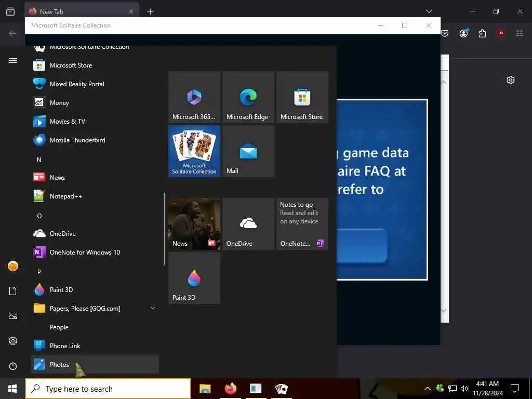Click the Solitaire window scrollbar down arrow
Viewport: 532px width, 399px height.
444,310
